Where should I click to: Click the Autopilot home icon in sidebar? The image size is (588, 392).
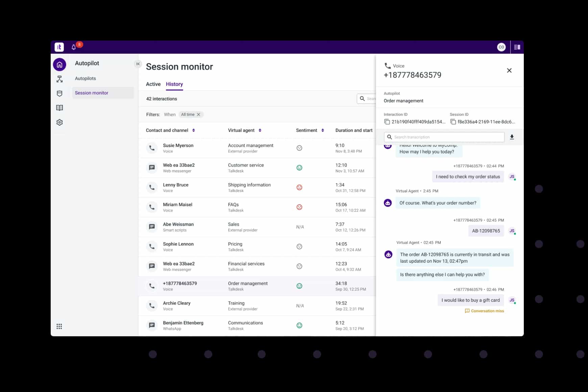(59, 65)
